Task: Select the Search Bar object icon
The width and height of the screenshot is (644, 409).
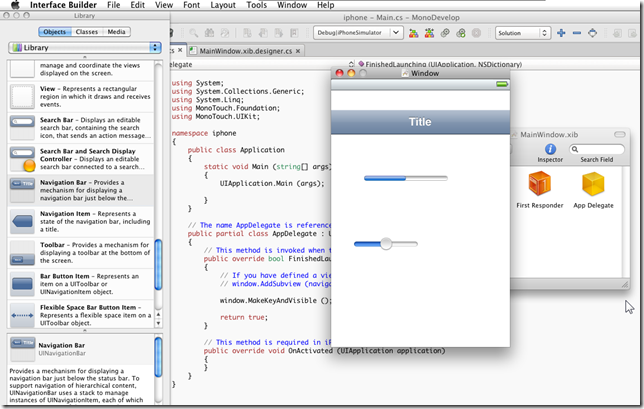Action: (22, 128)
